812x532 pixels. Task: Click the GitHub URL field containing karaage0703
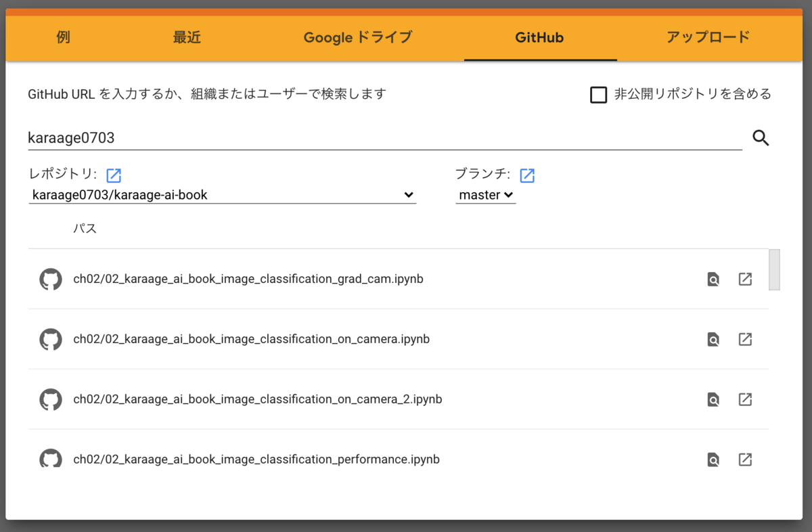pos(385,138)
